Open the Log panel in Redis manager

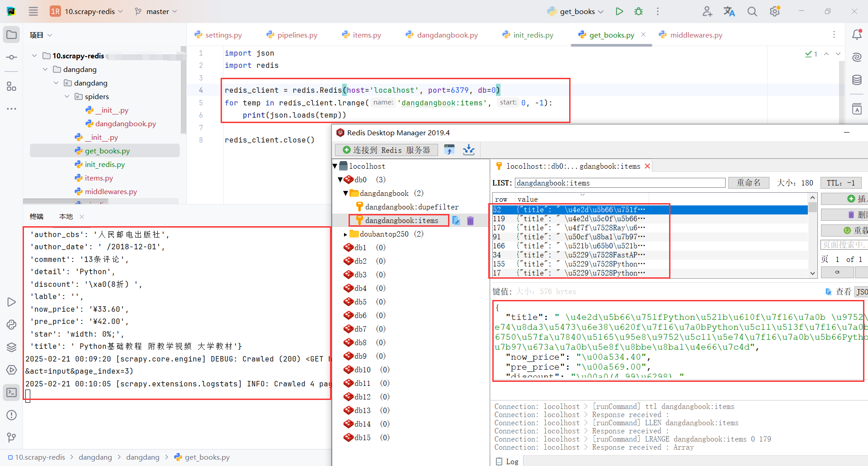point(507,461)
